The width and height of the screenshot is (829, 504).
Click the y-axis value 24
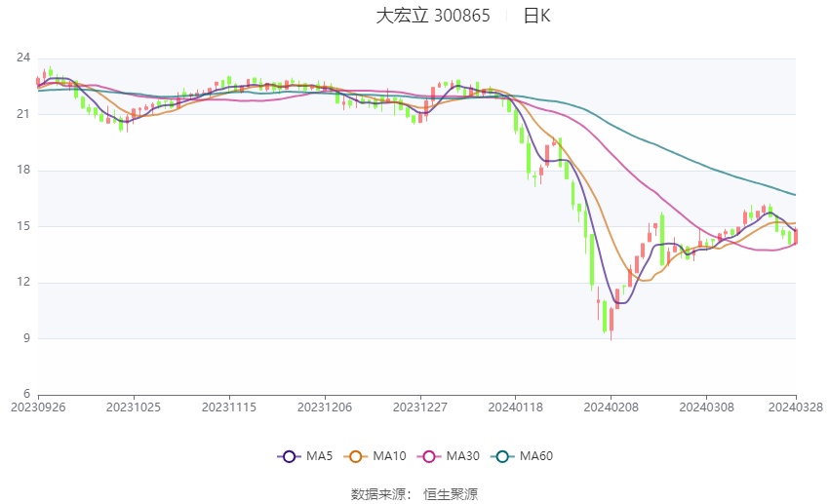pyautogui.click(x=23, y=58)
